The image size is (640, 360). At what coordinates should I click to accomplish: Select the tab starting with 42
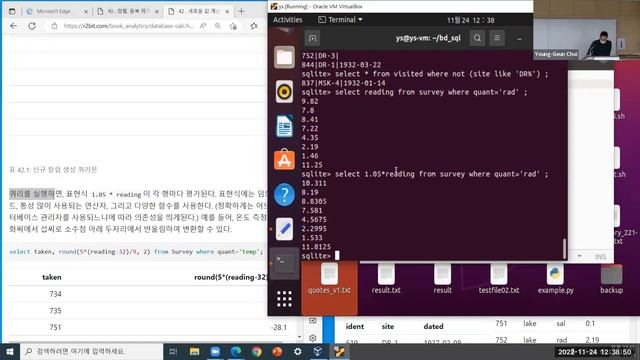tap(199, 11)
